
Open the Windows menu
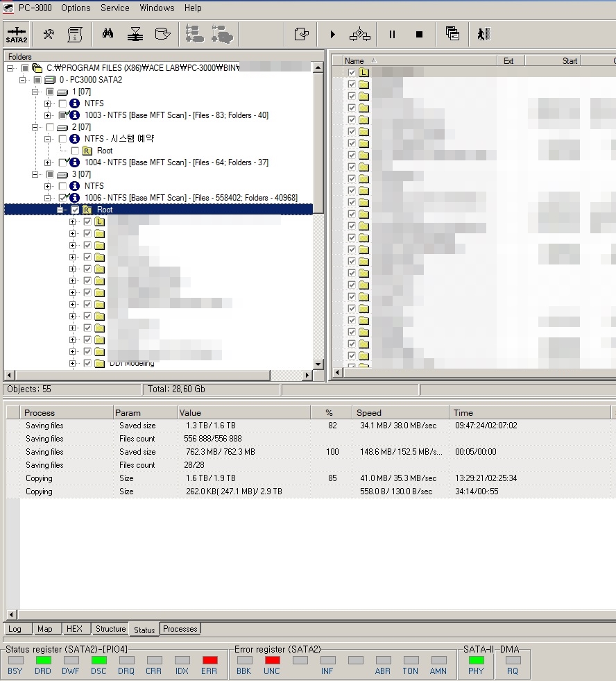click(x=157, y=8)
